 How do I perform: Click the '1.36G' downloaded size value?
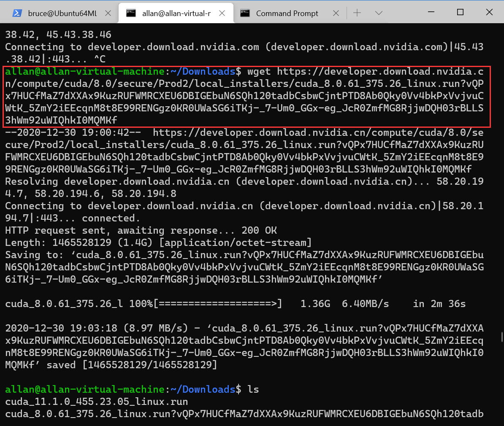click(x=315, y=304)
